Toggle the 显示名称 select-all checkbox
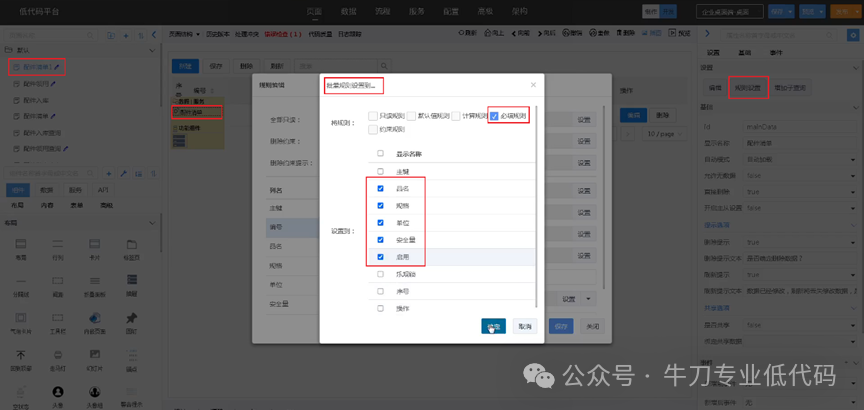Viewport: 864px width, 410px height. (x=380, y=154)
